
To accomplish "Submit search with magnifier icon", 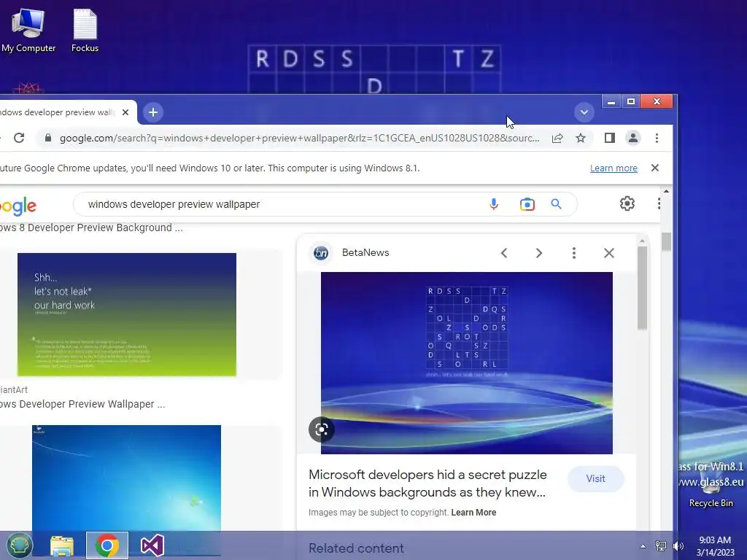I will point(556,204).
